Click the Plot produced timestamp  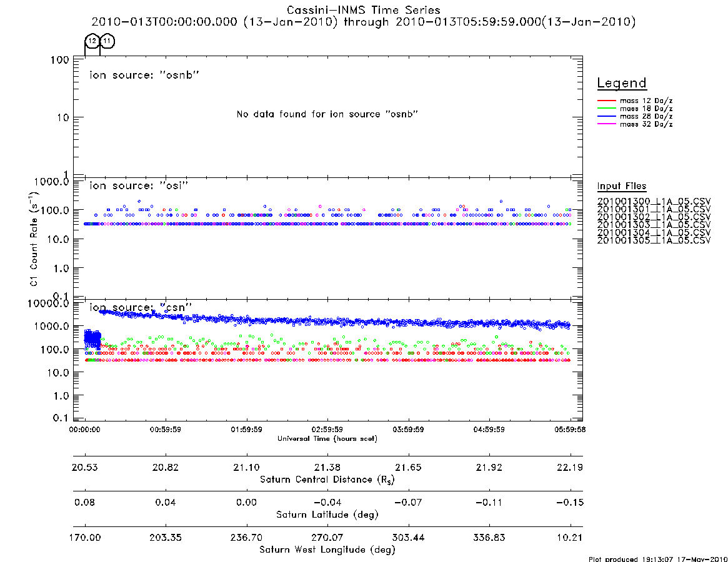point(658,560)
